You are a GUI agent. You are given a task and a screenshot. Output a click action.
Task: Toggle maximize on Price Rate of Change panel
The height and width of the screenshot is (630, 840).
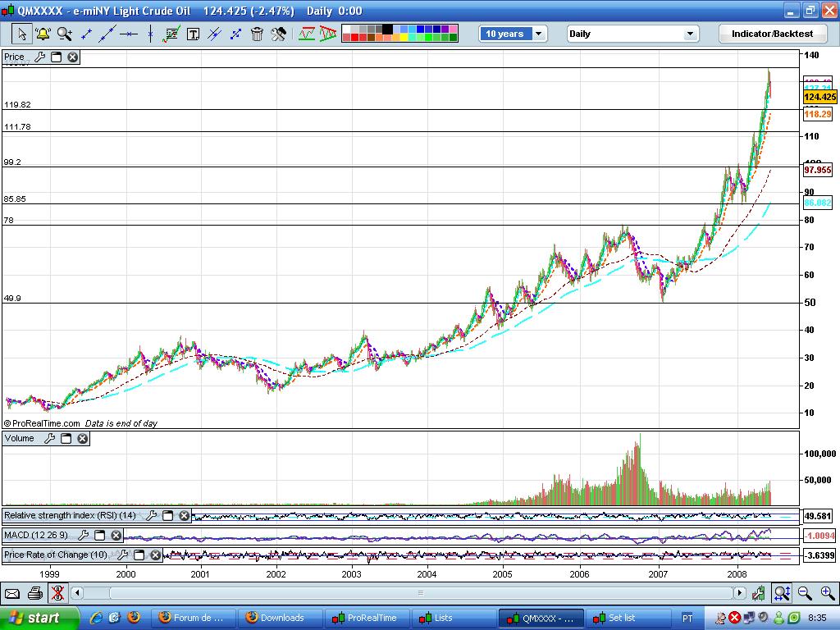click(139, 555)
